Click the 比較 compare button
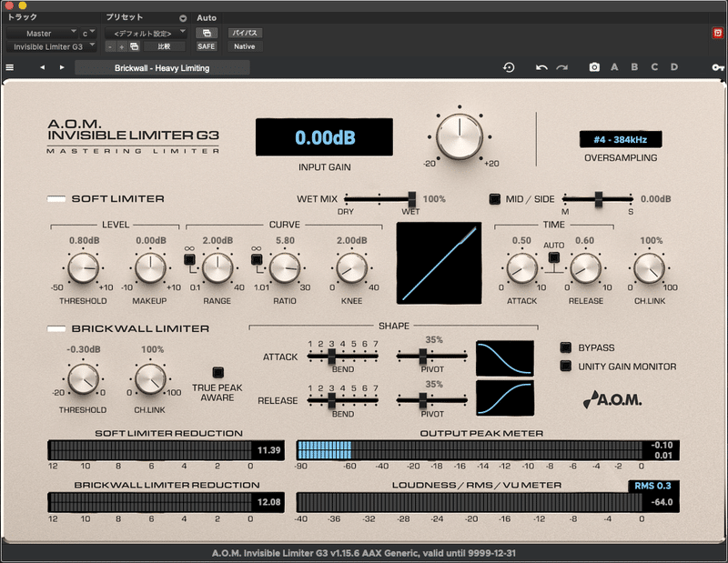 (x=164, y=46)
